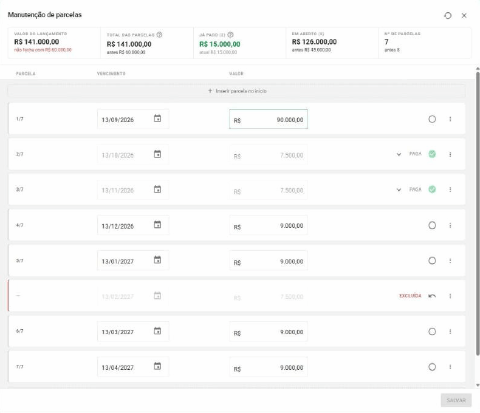480x413 pixels.
Task: Click the vertical scrollbar of parcelas list
Action: click(478, 213)
